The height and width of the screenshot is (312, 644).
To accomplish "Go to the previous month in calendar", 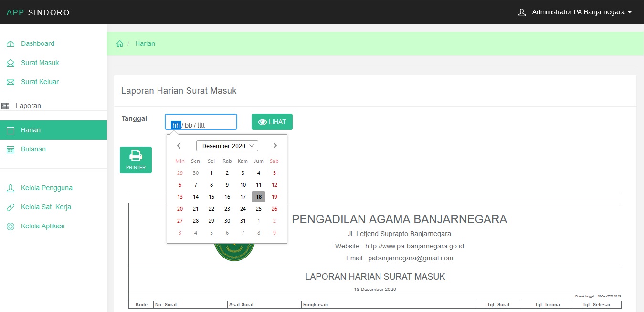I will point(179,146).
